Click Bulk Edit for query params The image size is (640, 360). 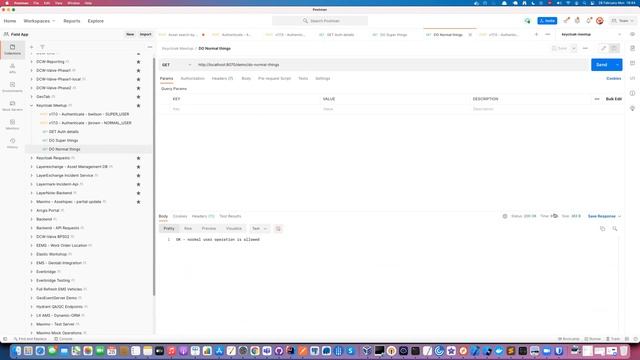point(614,99)
